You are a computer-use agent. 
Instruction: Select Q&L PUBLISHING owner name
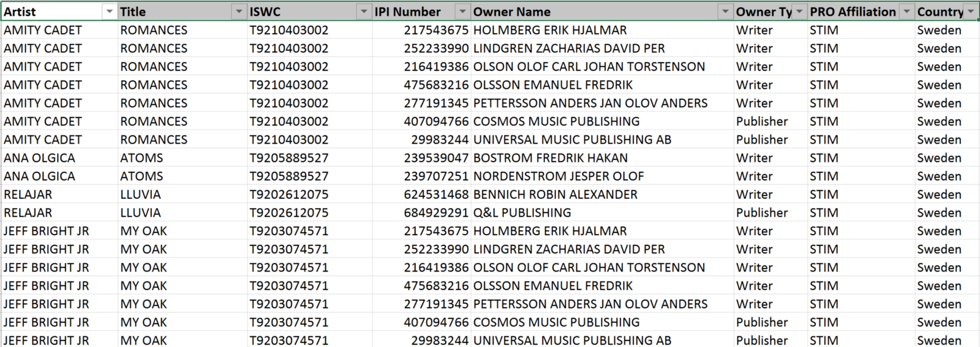(x=602, y=213)
